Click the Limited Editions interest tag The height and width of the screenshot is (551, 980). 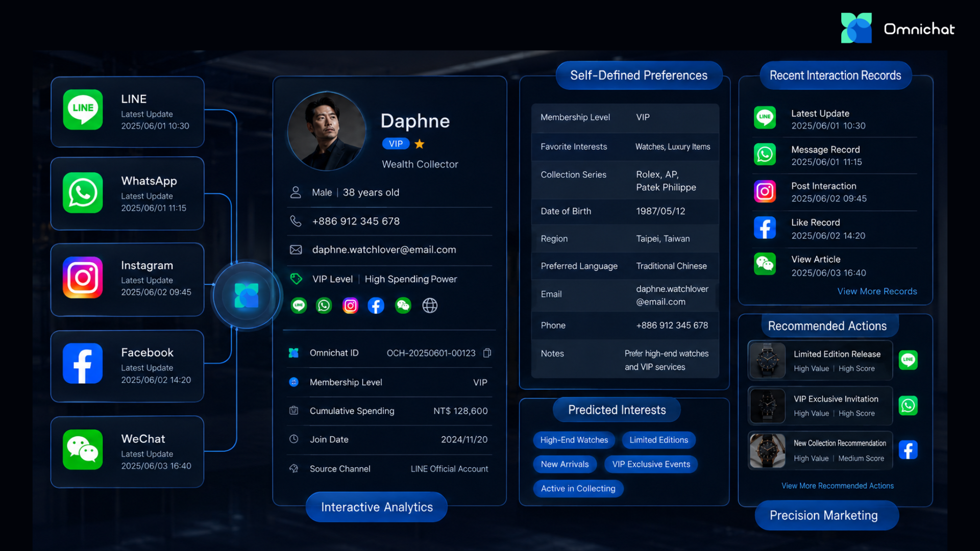[x=658, y=440]
